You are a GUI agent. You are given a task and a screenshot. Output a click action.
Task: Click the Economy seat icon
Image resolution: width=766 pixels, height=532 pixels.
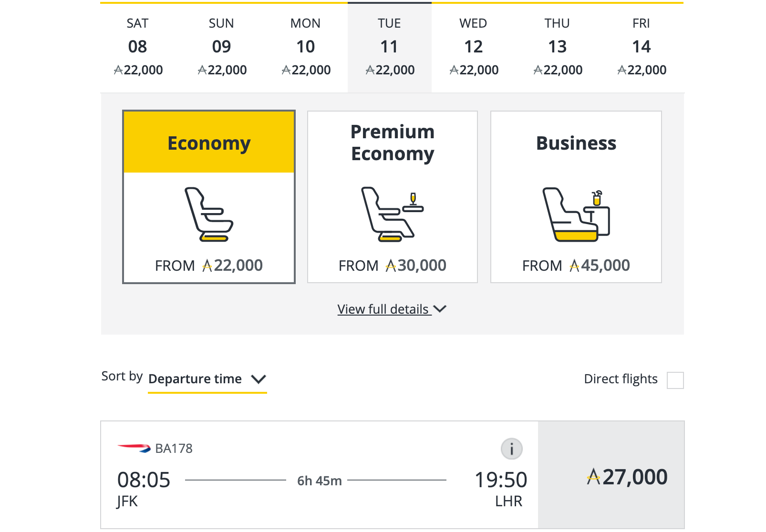pos(209,215)
